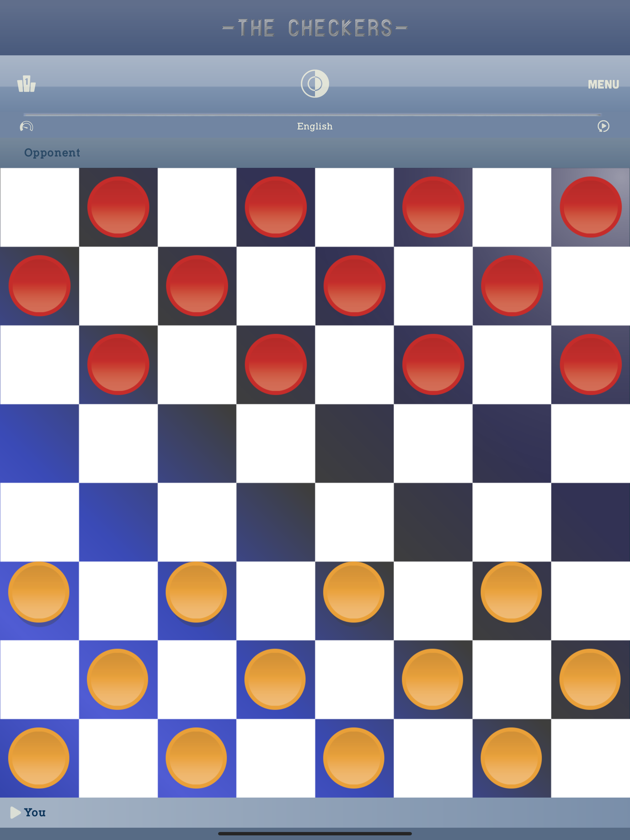Select orange piece in third-from-bottom row, third column
The width and height of the screenshot is (630, 840).
coord(196,592)
